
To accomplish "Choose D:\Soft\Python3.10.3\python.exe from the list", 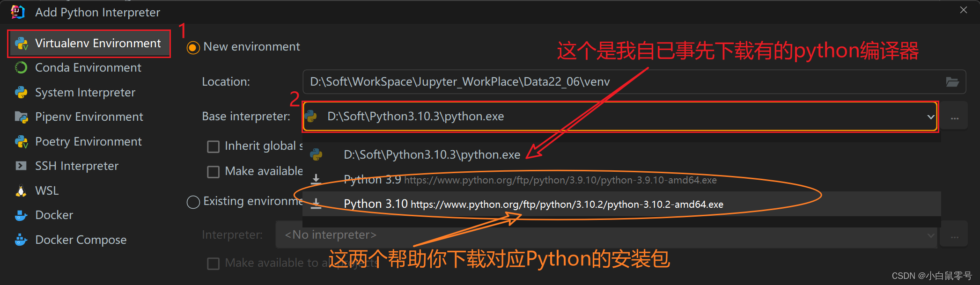I will coord(621,155).
